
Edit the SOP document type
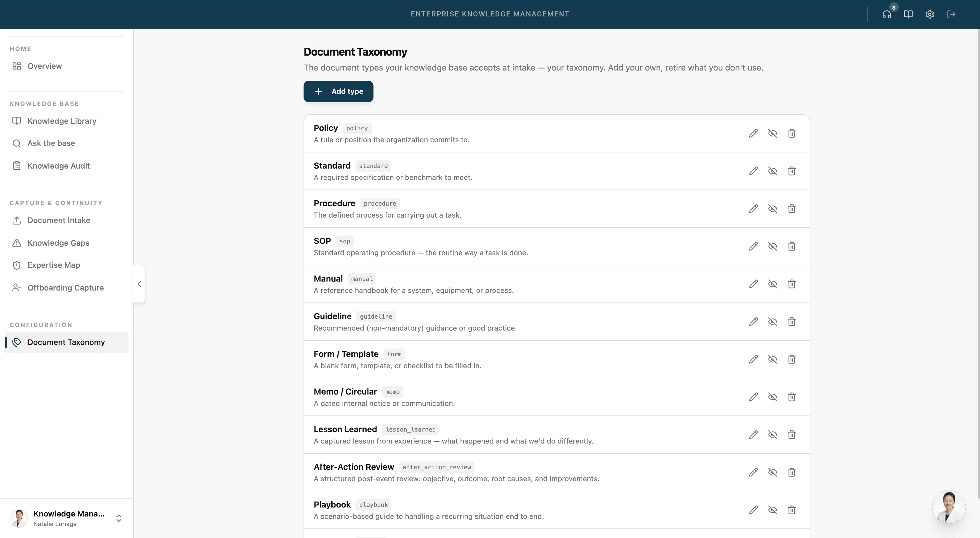(x=753, y=246)
